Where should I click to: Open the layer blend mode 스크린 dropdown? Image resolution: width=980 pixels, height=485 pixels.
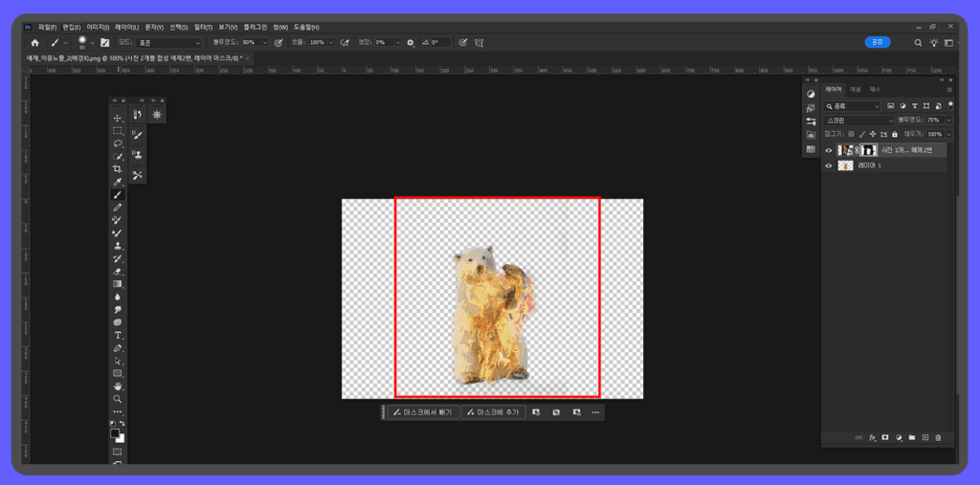859,120
